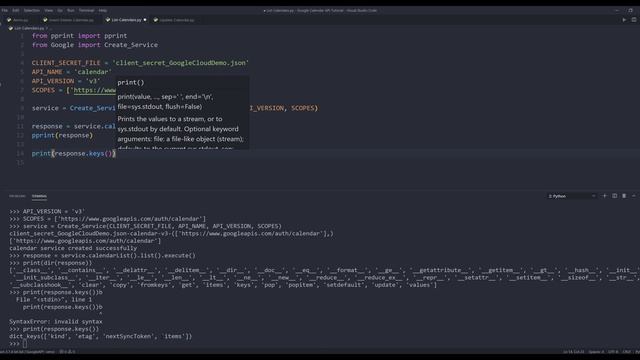Click the split terminal icon

614,196
